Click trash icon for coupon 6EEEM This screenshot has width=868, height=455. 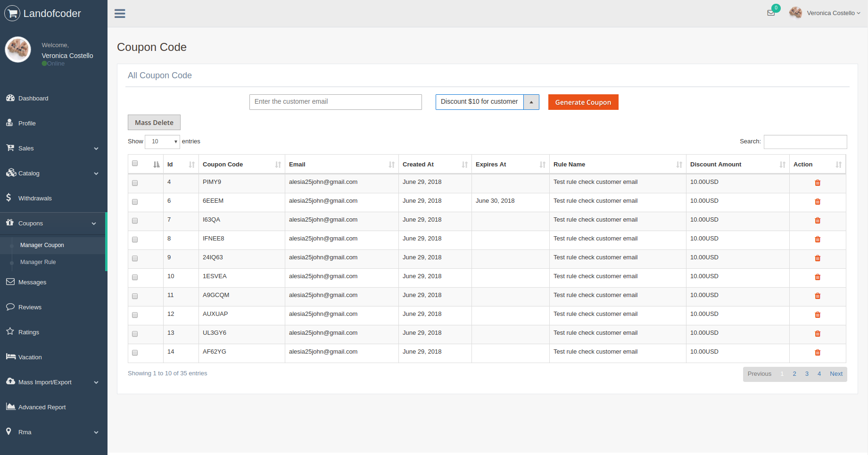818,202
